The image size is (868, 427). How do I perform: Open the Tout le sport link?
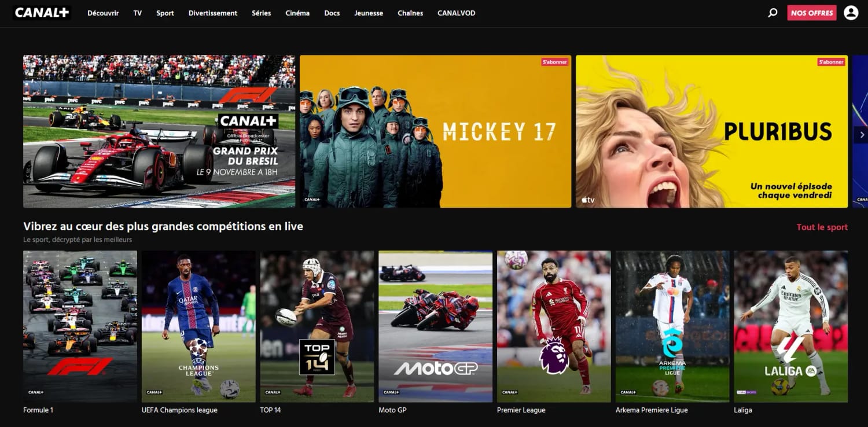coord(822,227)
